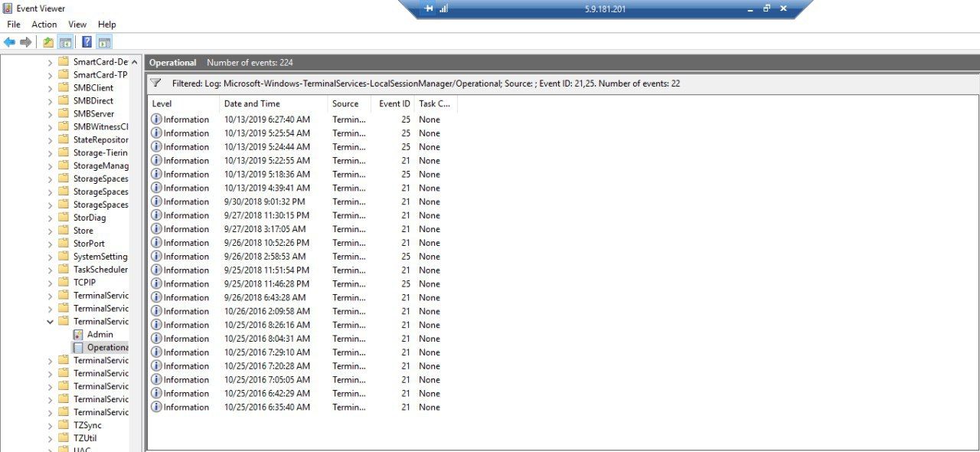Collapse the expanded TerminalServices folder node
This screenshot has height=452, width=980.
[51, 322]
